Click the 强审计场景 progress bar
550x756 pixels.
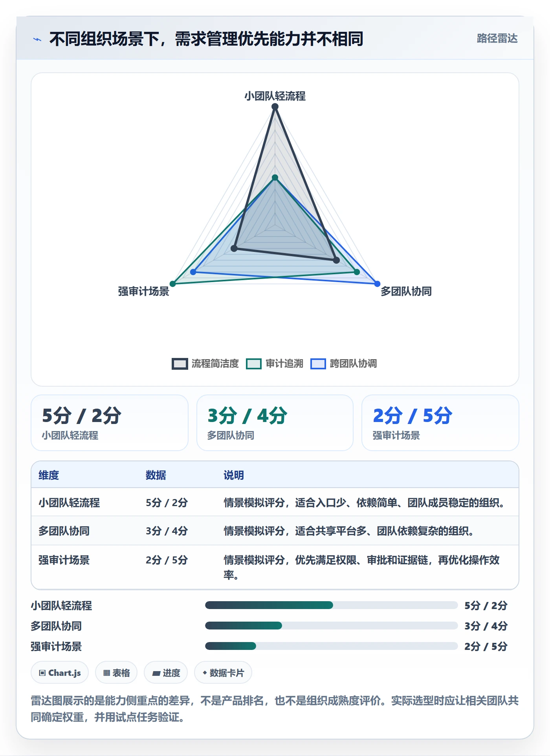coord(331,646)
